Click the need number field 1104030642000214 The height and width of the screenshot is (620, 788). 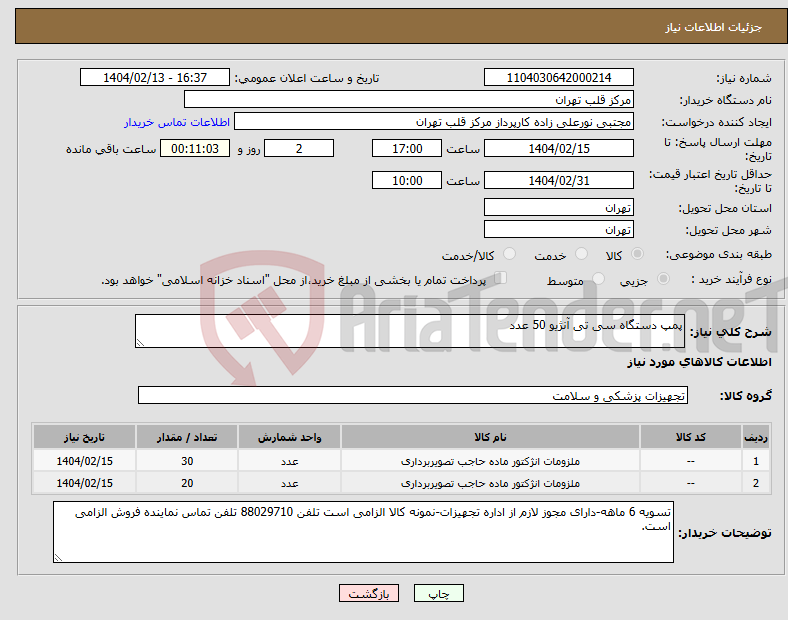(558, 77)
